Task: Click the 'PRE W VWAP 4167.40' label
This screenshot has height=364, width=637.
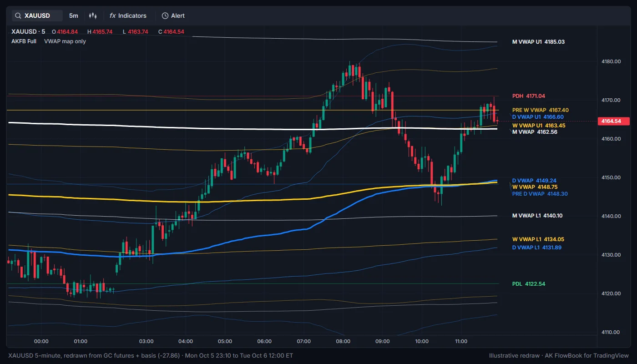Action: (541, 110)
